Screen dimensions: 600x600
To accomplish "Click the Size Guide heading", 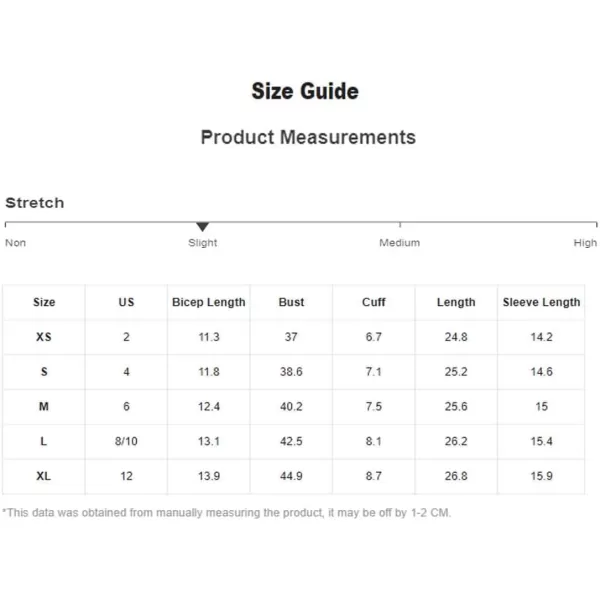I will coord(305,91).
